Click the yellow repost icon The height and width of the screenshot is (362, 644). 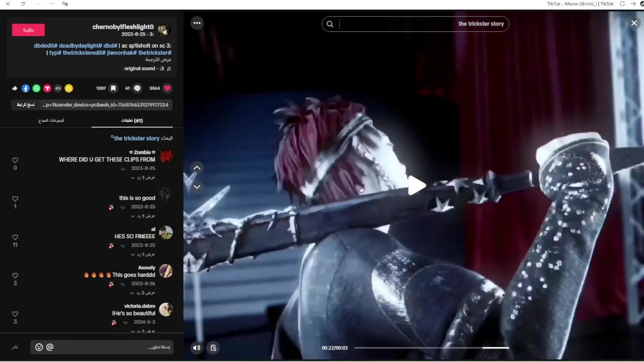pyautogui.click(x=69, y=88)
